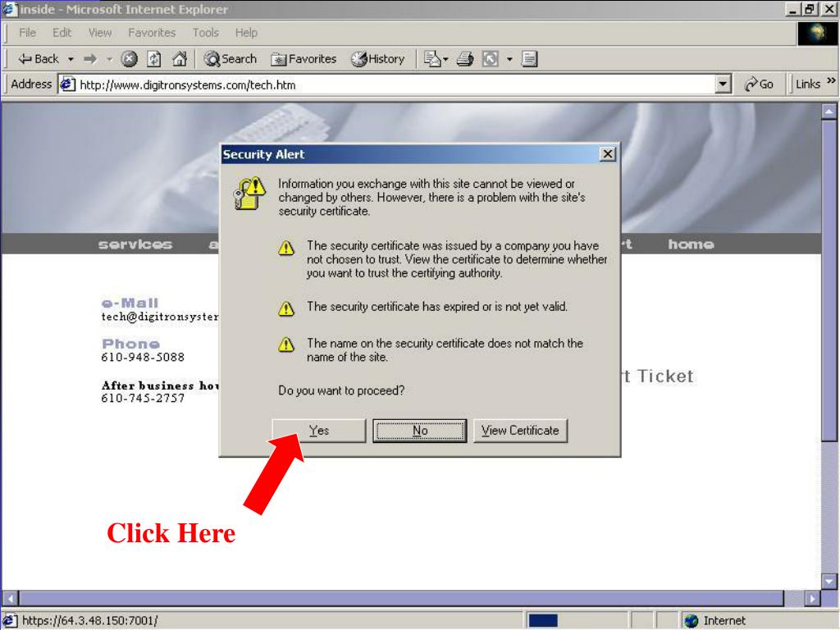Click the expired certificate warning icon

(x=286, y=308)
